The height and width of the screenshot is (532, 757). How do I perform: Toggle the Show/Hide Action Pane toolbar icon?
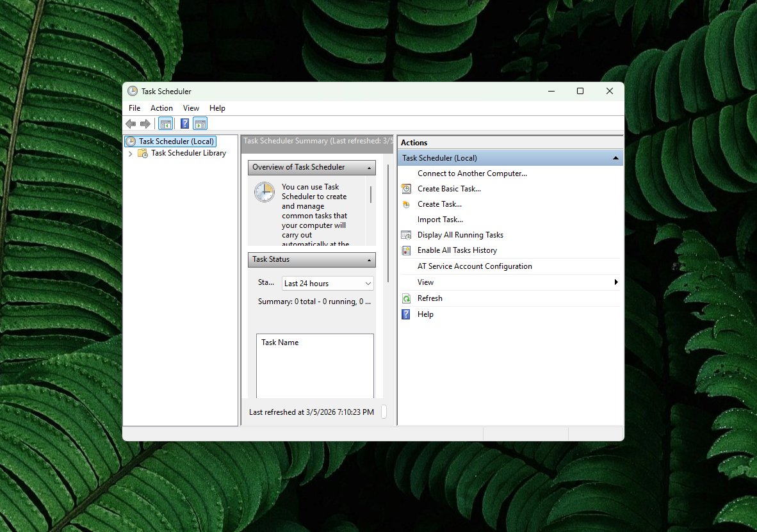pos(200,124)
